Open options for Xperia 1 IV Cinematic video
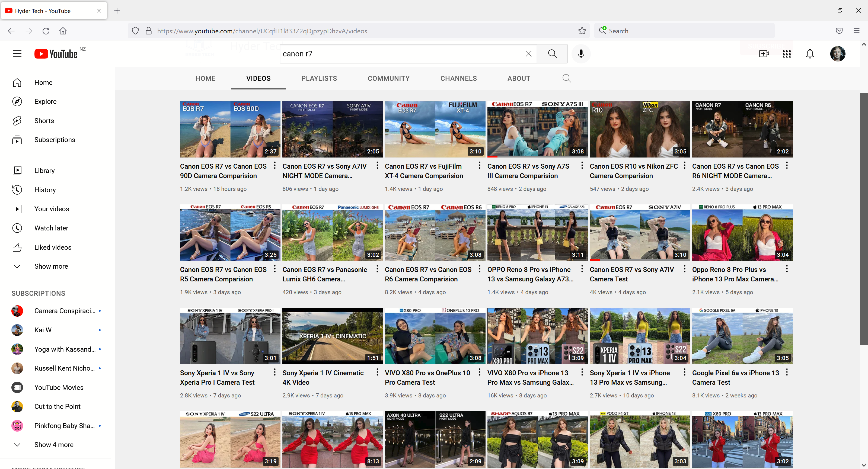This screenshot has width=868, height=469. pos(377,372)
